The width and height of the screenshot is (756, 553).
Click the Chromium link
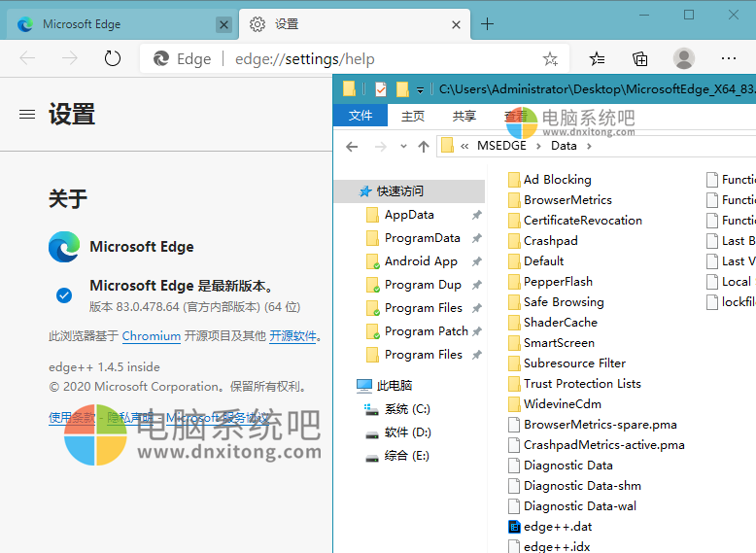[x=152, y=336]
